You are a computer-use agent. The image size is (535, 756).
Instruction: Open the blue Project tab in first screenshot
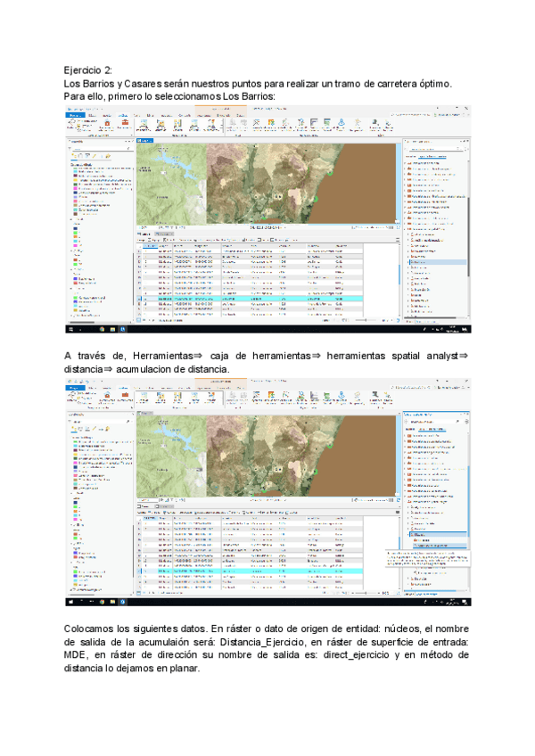pyautogui.click(x=73, y=114)
